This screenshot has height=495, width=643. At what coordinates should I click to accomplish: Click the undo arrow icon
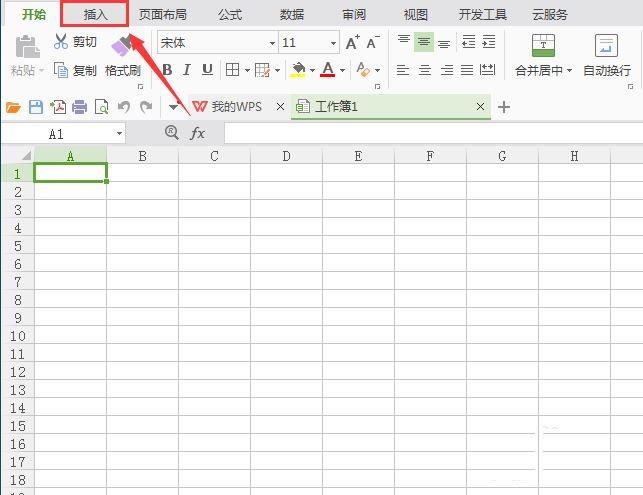[x=124, y=107]
